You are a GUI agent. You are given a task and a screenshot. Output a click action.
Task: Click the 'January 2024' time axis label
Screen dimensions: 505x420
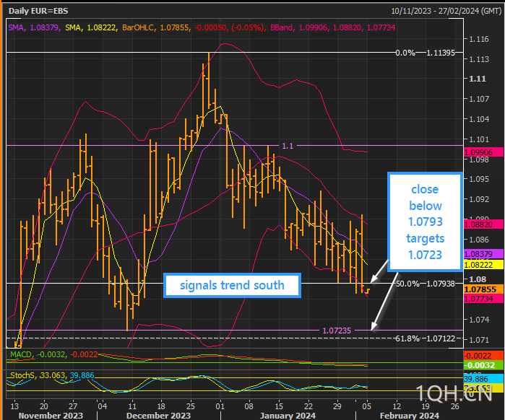288,416
